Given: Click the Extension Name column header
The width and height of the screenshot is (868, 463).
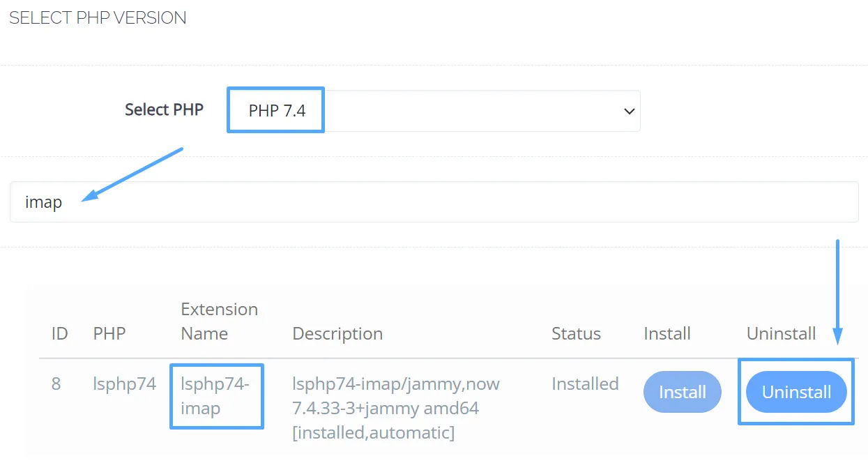Looking at the screenshot, I should click(220, 321).
